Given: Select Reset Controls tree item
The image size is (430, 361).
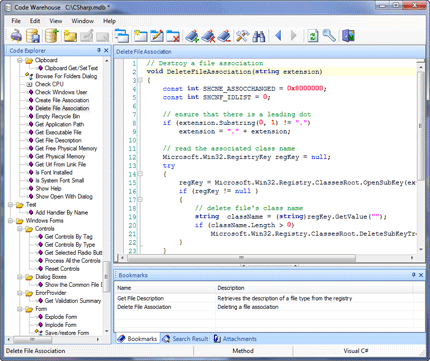Looking at the screenshot, I should point(62,269).
